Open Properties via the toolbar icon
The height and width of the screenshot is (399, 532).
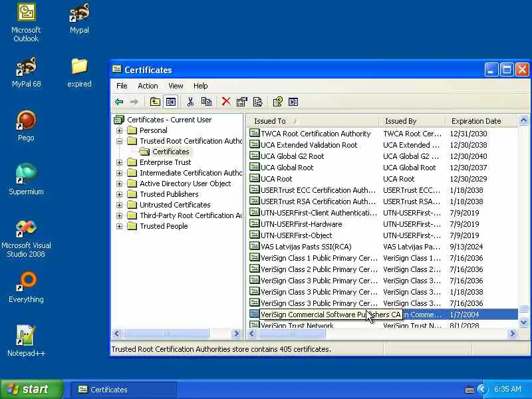coord(241,102)
